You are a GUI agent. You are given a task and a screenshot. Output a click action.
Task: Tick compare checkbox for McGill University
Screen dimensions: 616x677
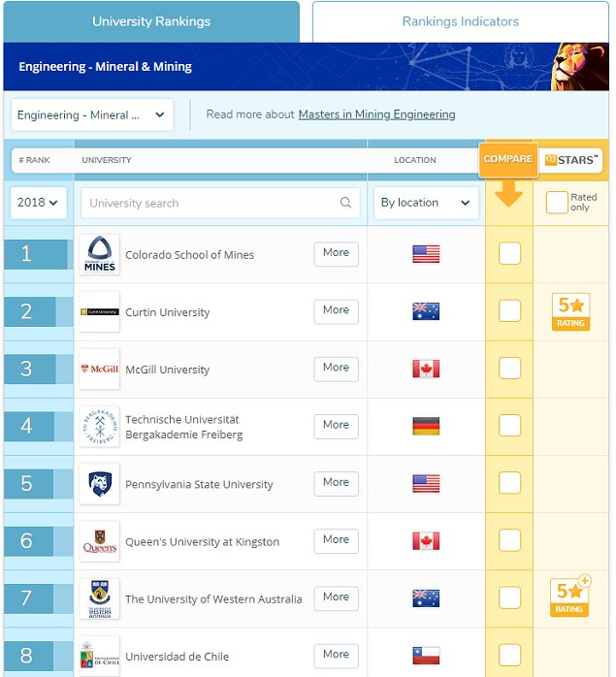coord(509,369)
